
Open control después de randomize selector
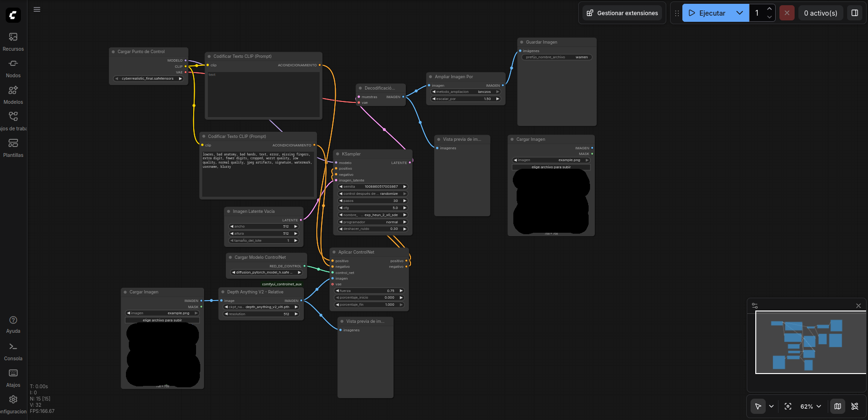coord(373,194)
